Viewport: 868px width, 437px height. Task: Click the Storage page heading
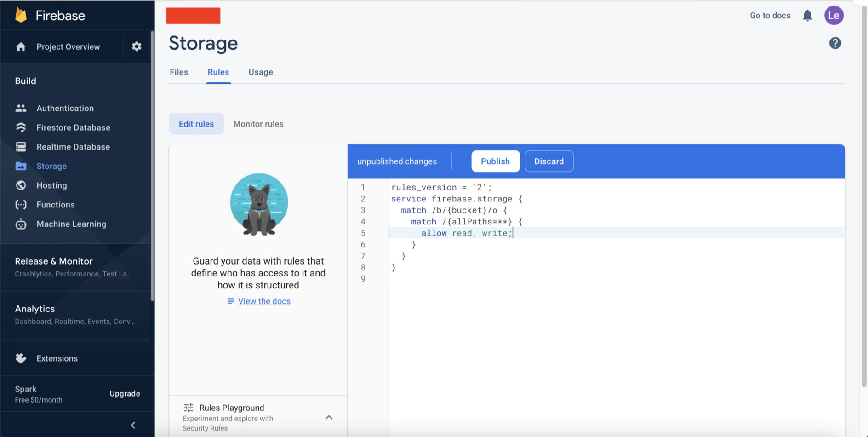(203, 43)
